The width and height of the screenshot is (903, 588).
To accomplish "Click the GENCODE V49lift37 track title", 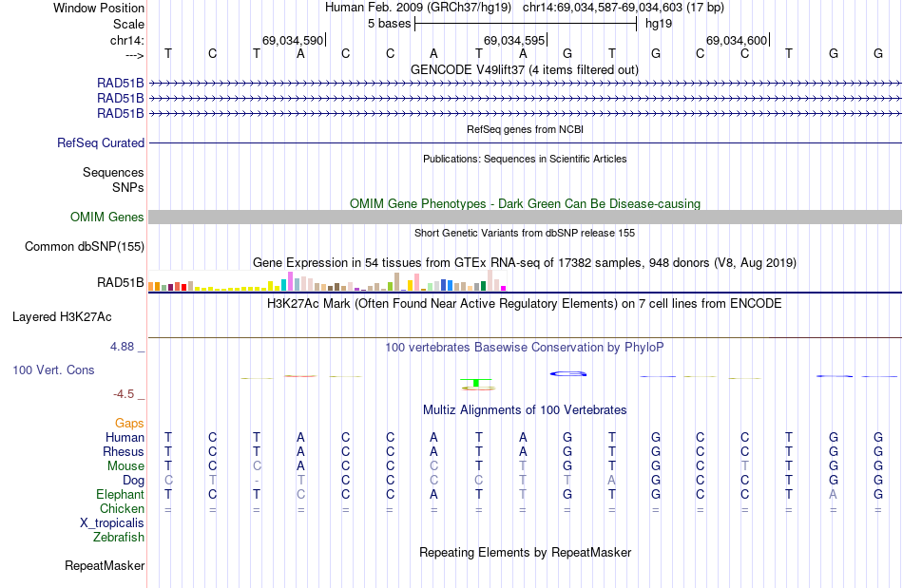I will point(524,70).
